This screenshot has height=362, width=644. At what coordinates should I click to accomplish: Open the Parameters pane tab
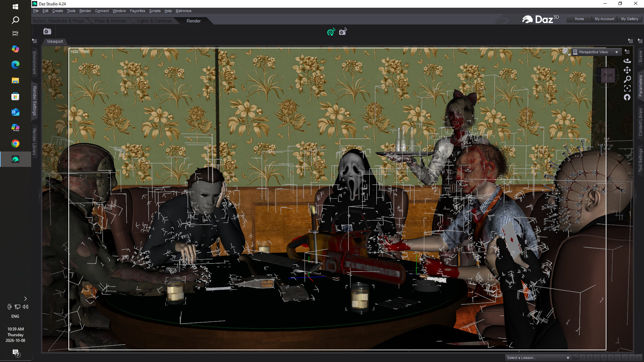pyautogui.click(x=640, y=86)
